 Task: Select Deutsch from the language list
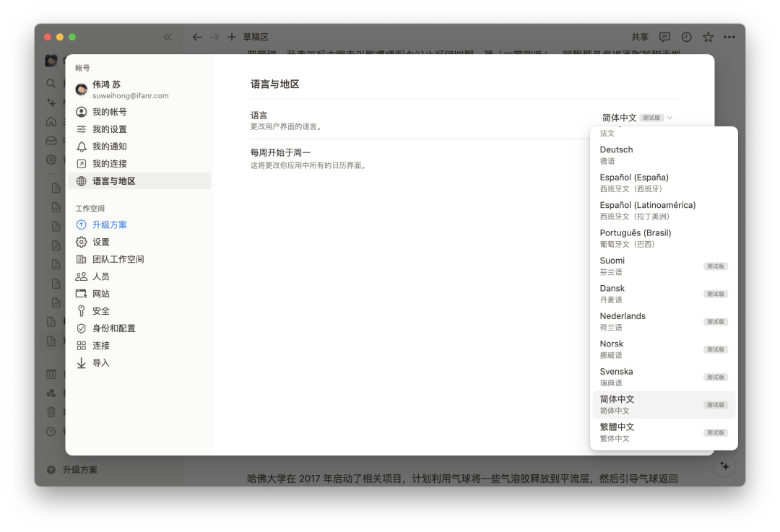point(664,154)
